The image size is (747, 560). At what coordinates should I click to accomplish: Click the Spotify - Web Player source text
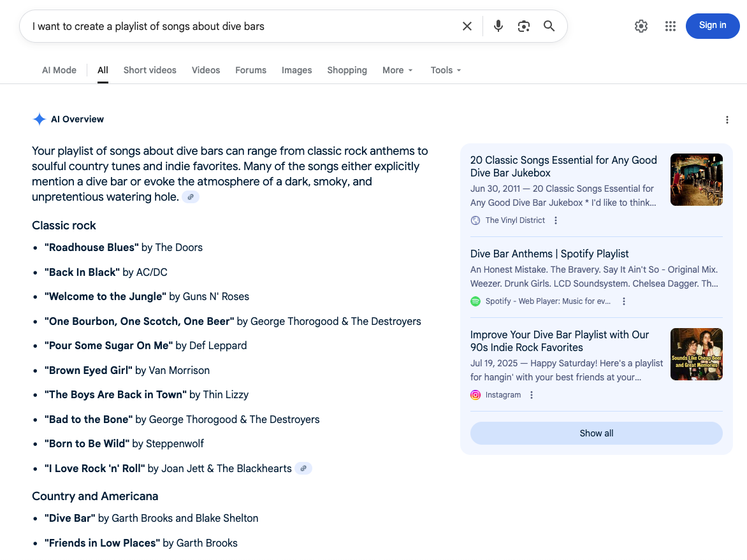click(x=548, y=301)
